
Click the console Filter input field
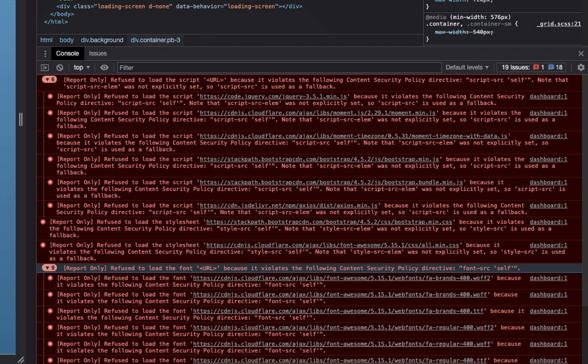point(279,68)
